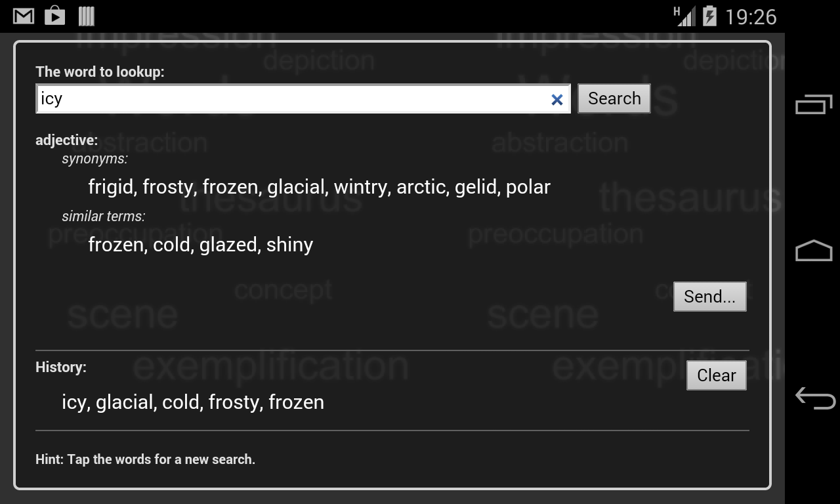This screenshot has height=504, width=840.
Task: Select "cold" from the History list
Action: [x=181, y=402]
